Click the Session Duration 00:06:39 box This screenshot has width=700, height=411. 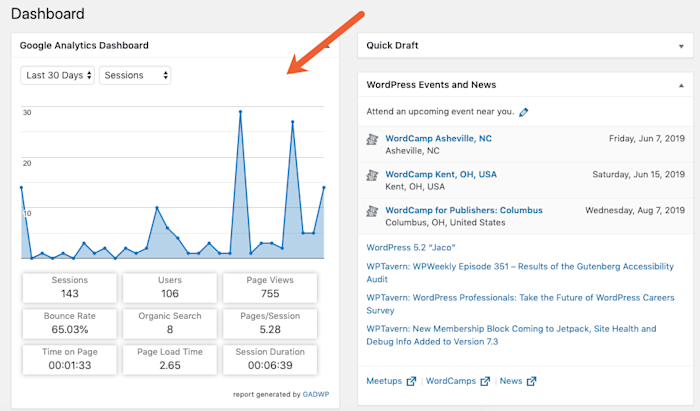[x=270, y=359]
